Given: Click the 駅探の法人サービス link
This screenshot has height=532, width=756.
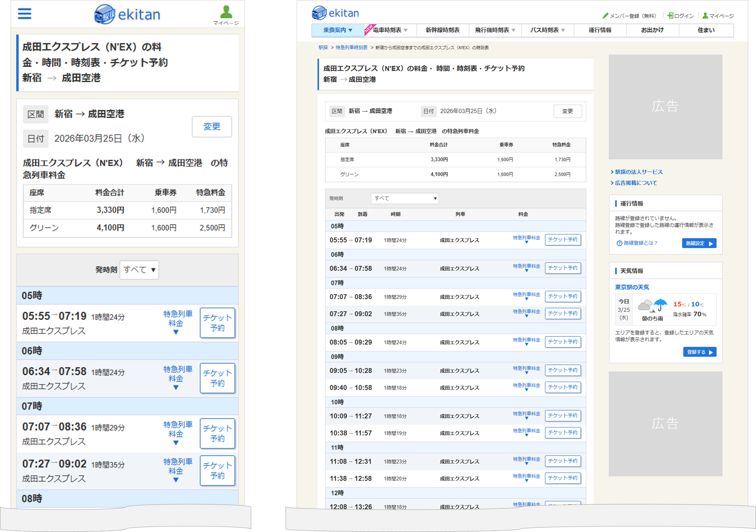Looking at the screenshot, I should tap(638, 172).
